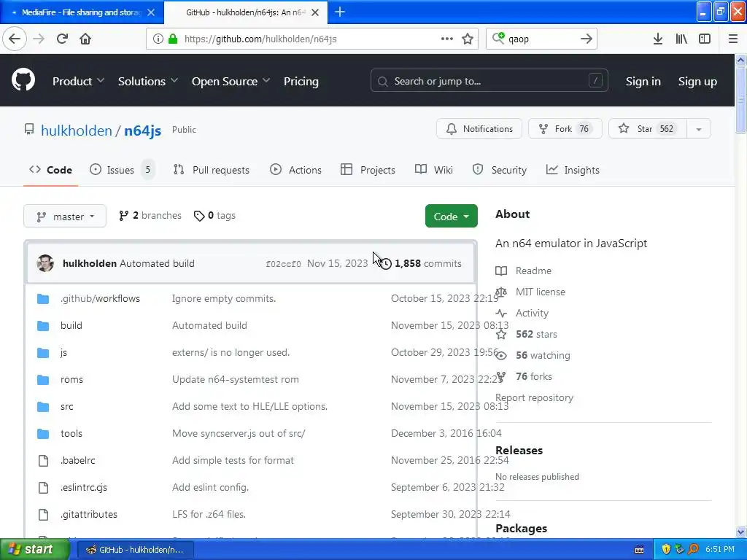The width and height of the screenshot is (747, 560).
Task: Toggle the browser sidebar icon
Action: (x=705, y=39)
